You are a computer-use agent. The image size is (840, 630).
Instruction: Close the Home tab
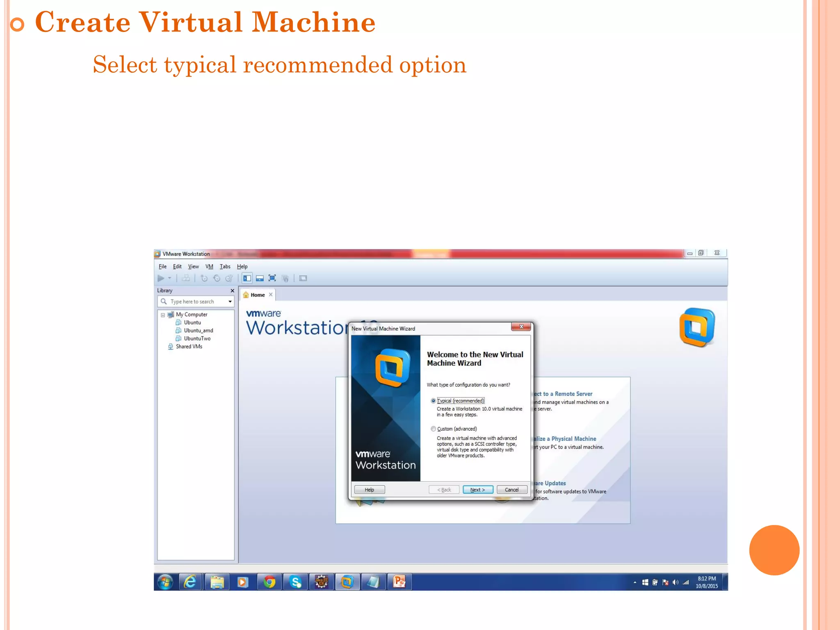click(271, 295)
